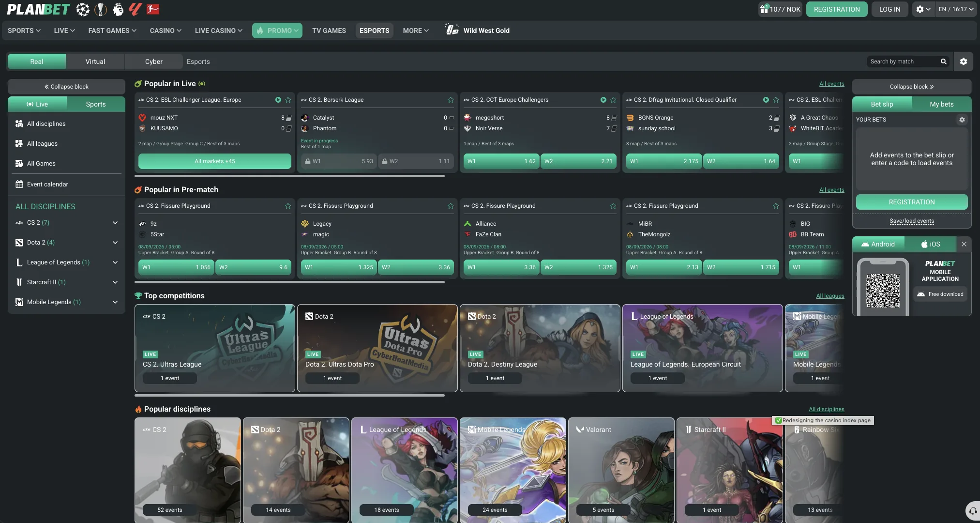The height and width of the screenshot is (523, 980).
Task: Switch to the Virtual tab
Action: 95,62
